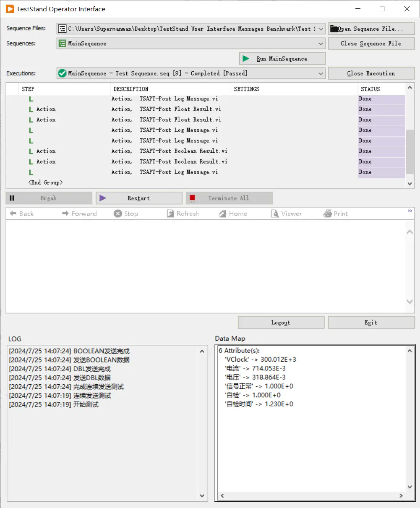Click the STATUS column header
This screenshot has height=508, width=420.
pos(370,89)
